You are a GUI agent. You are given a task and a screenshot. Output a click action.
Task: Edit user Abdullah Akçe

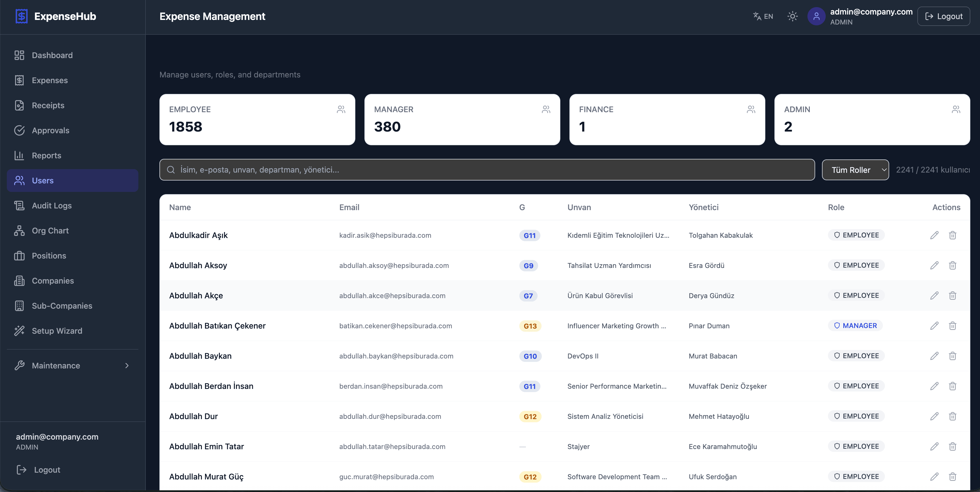[934, 296]
